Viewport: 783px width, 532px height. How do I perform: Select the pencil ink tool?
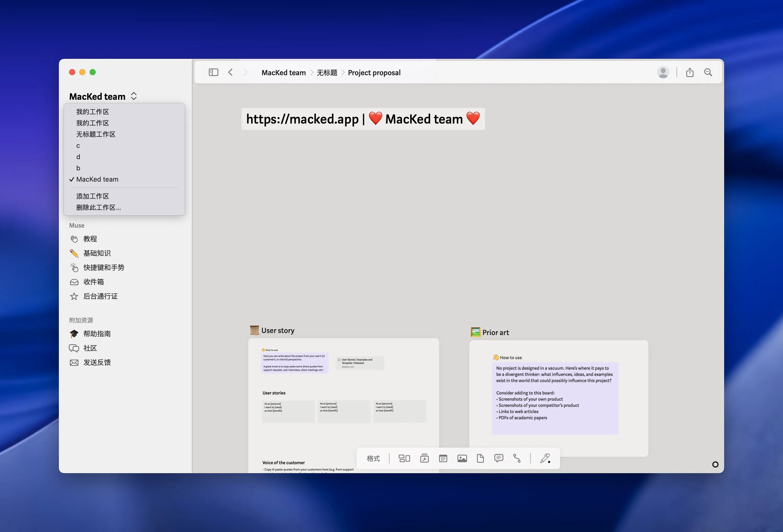coord(545,458)
